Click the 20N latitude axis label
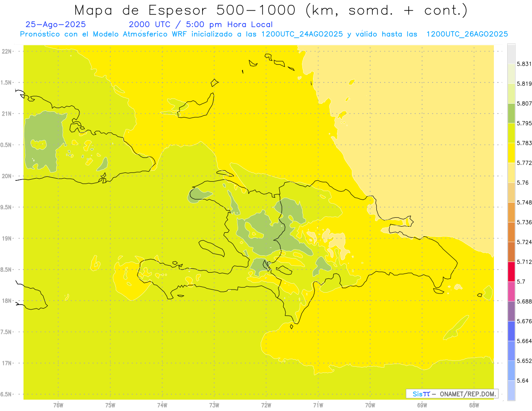The height and width of the screenshot is (411, 532). [6, 176]
